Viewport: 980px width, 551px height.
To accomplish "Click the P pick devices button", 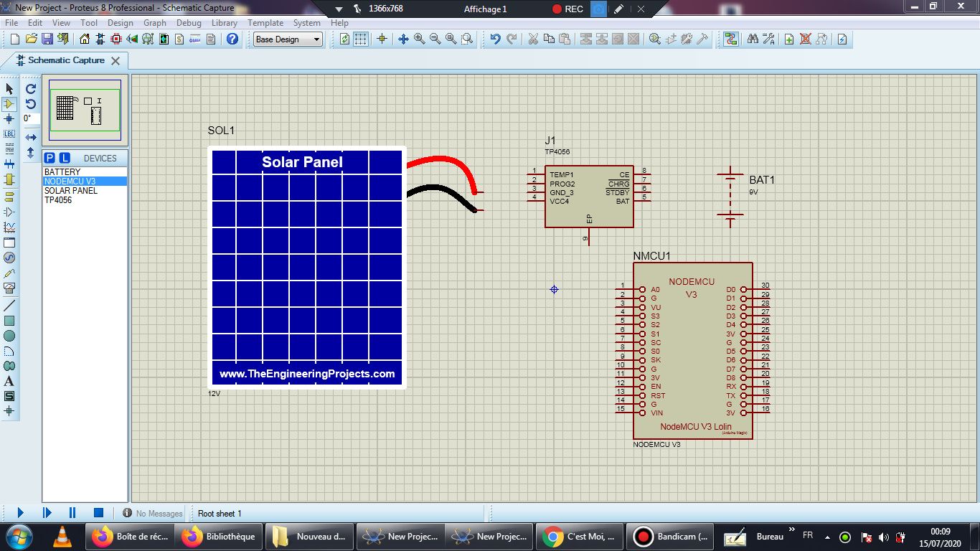I will click(50, 158).
